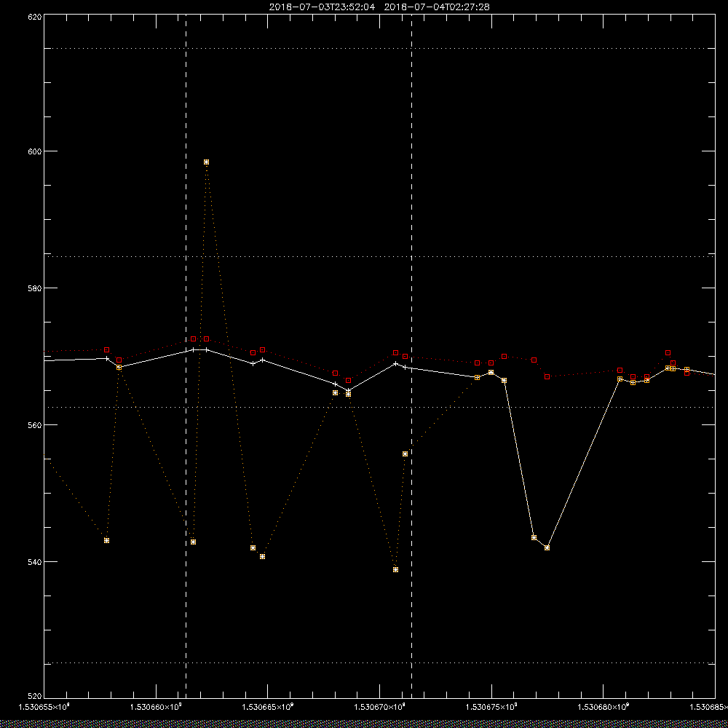Select the 600 y-axis label
728x728 pixels.
tap(35, 151)
